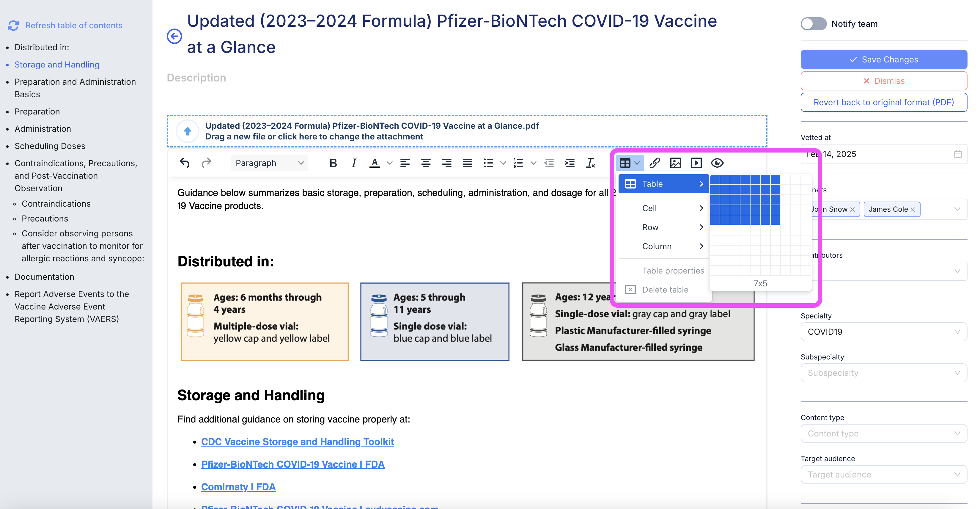Insert a bulleted list

click(x=488, y=163)
